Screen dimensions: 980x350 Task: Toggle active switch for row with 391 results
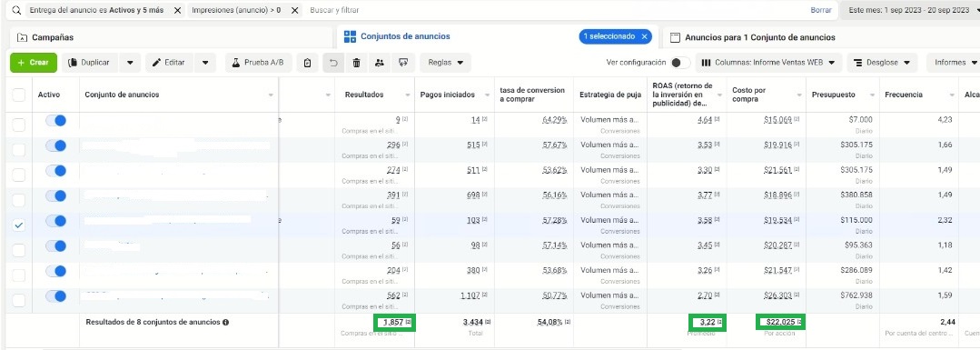click(x=55, y=196)
